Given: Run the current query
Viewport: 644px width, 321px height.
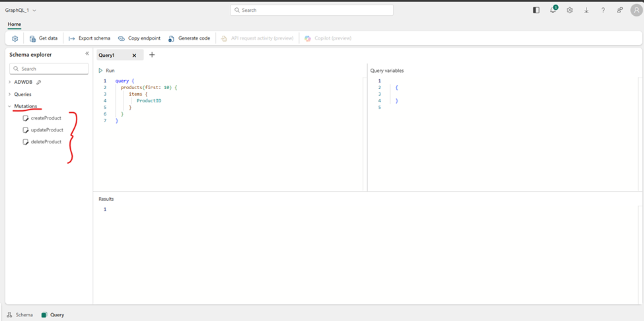Looking at the screenshot, I should [106, 71].
